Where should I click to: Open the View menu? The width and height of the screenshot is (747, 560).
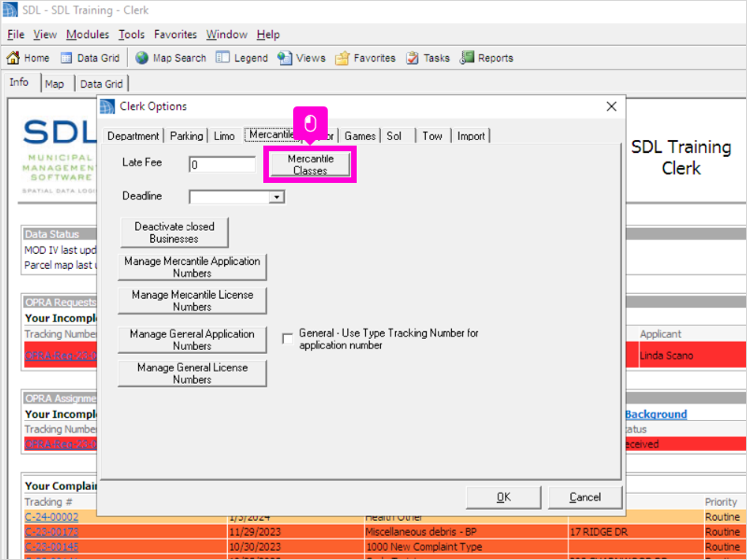(45, 35)
